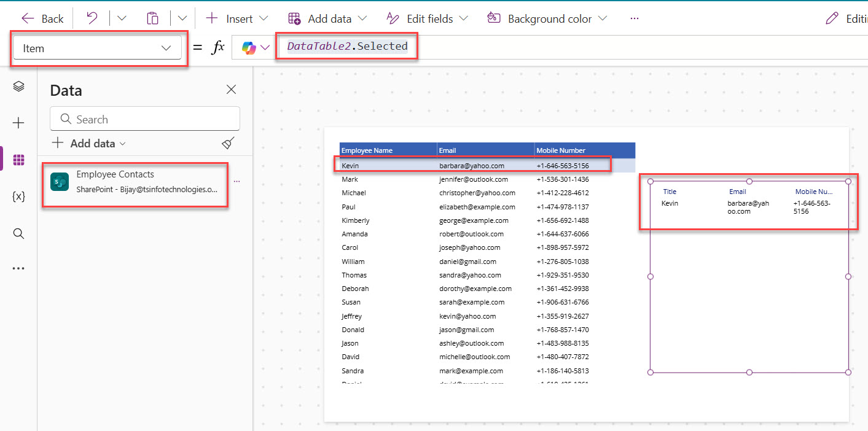Screen dimensions: 868x431
Task: Select the Deborah row
Action: point(487,289)
